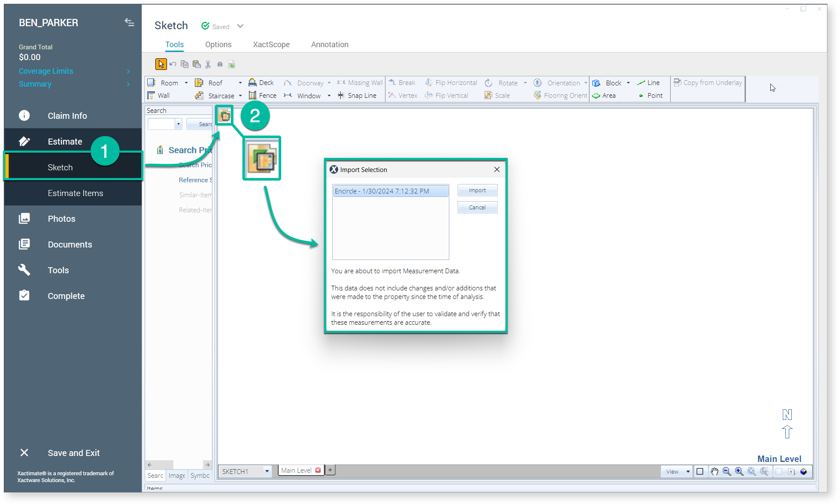Select the Fence drawing tool
The image size is (839, 504).
point(267,95)
